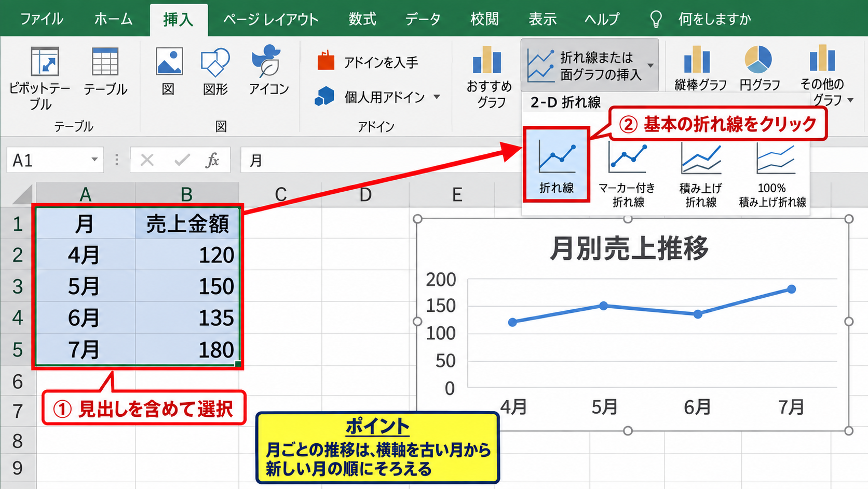868x489 pixels.
Task: Click the Get Add-ins (アドインを入手) store icon
Action: click(x=326, y=61)
